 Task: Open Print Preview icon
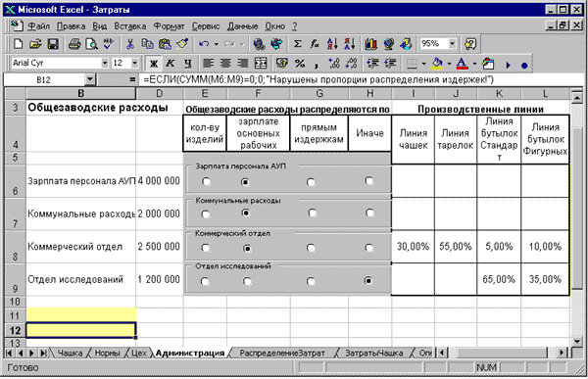pyautogui.click(x=91, y=44)
